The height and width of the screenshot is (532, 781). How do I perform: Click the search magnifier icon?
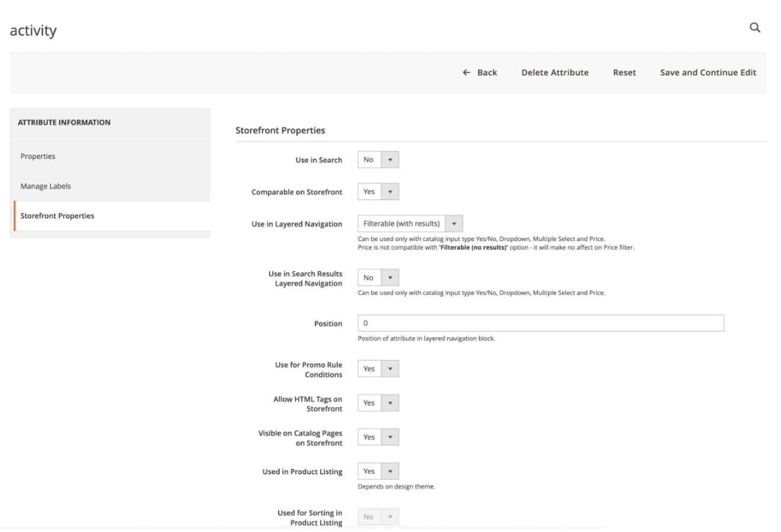[x=754, y=28]
